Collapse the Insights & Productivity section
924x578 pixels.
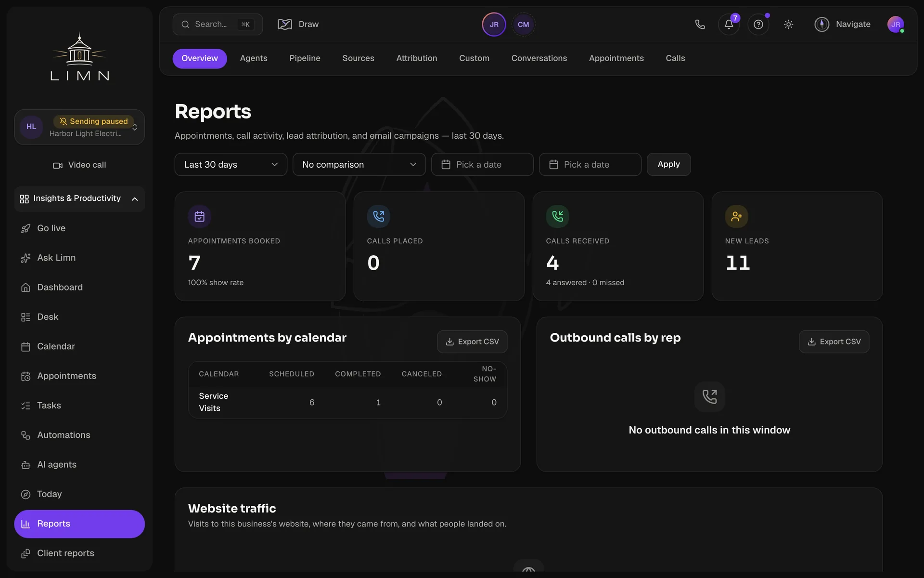(79, 198)
